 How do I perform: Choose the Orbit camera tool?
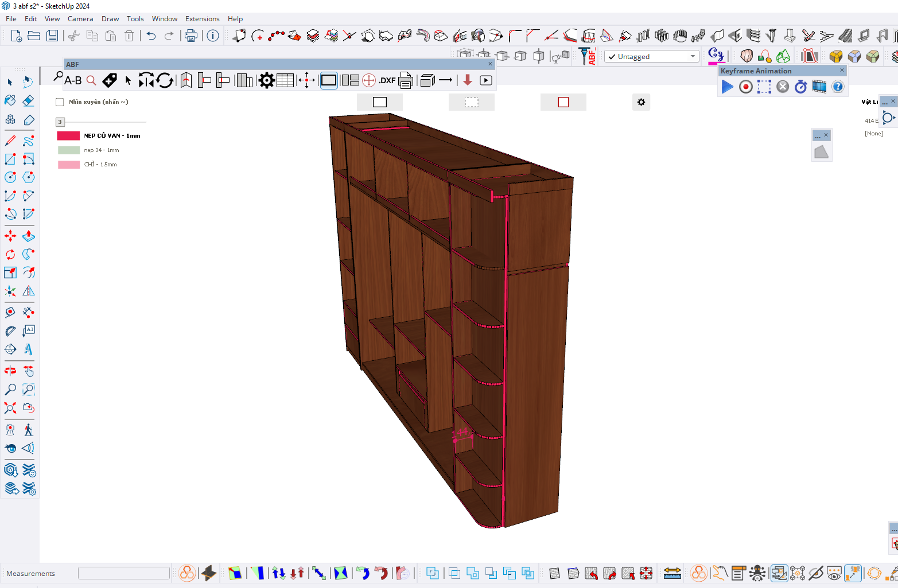pos(10,371)
